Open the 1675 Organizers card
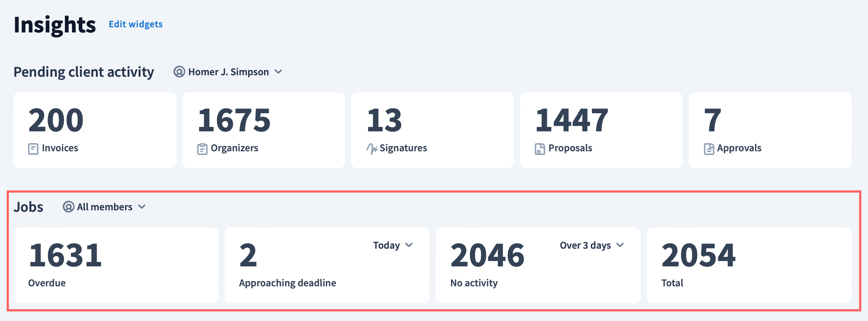The width and height of the screenshot is (868, 321). pyautogui.click(x=263, y=130)
